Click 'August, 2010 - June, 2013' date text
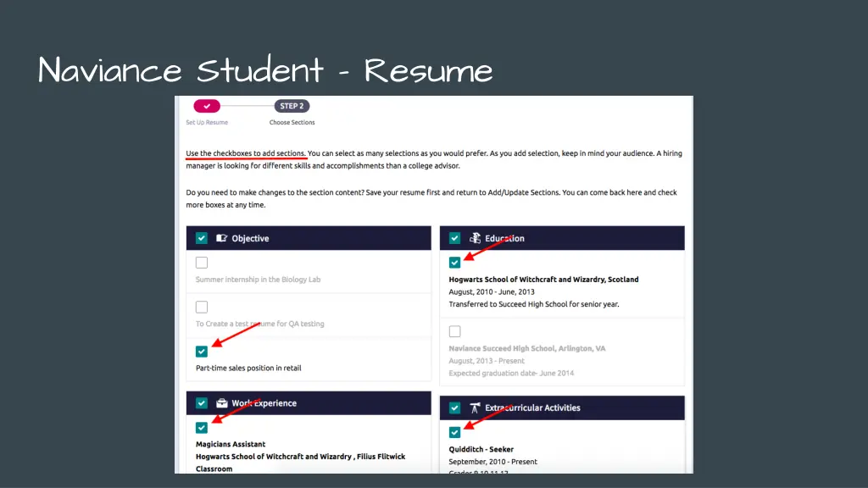The height and width of the screenshot is (488, 868). (x=492, y=291)
